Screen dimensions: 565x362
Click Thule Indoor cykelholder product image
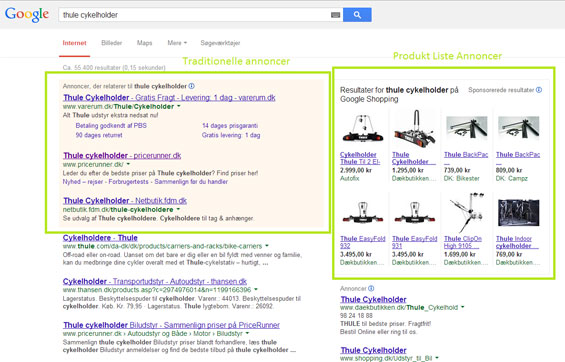tap(519, 213)
